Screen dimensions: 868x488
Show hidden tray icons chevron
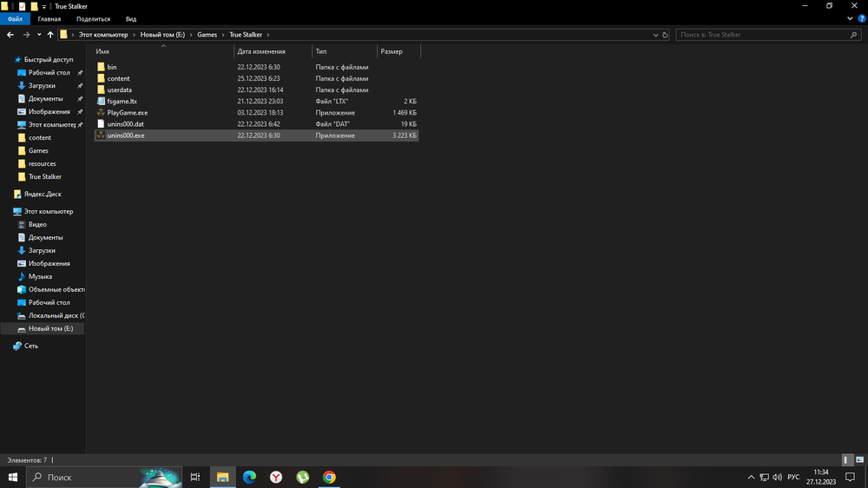[751, 477]
